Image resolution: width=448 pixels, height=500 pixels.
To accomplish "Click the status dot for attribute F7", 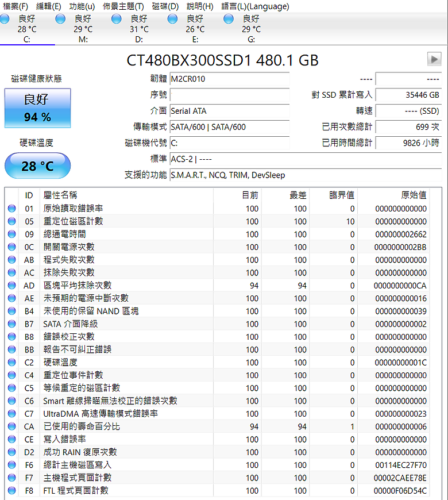I will coord(12,478).
